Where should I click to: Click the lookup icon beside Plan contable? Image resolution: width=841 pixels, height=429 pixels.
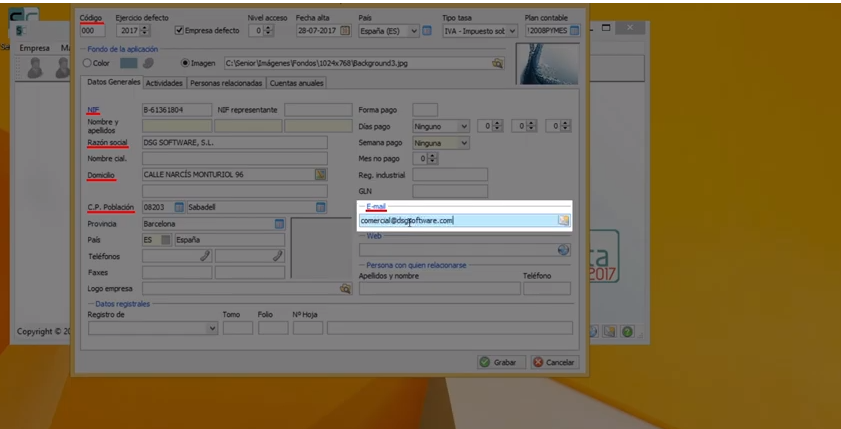click(x=574, y=31)
